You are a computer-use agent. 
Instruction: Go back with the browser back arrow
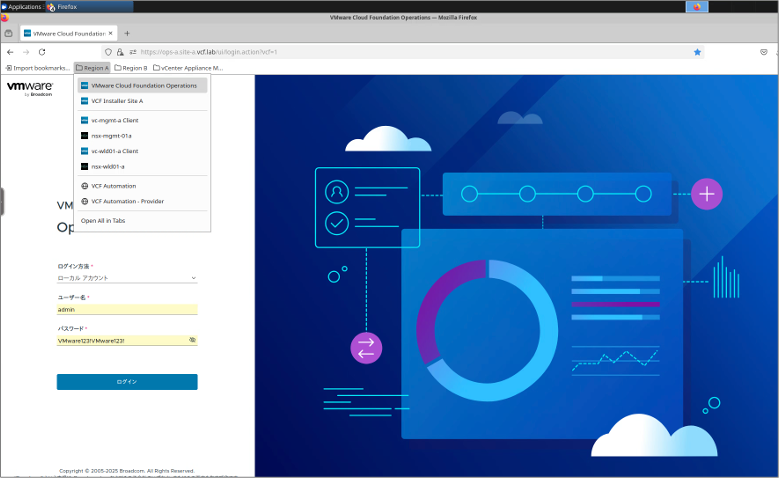pos(10,52)
